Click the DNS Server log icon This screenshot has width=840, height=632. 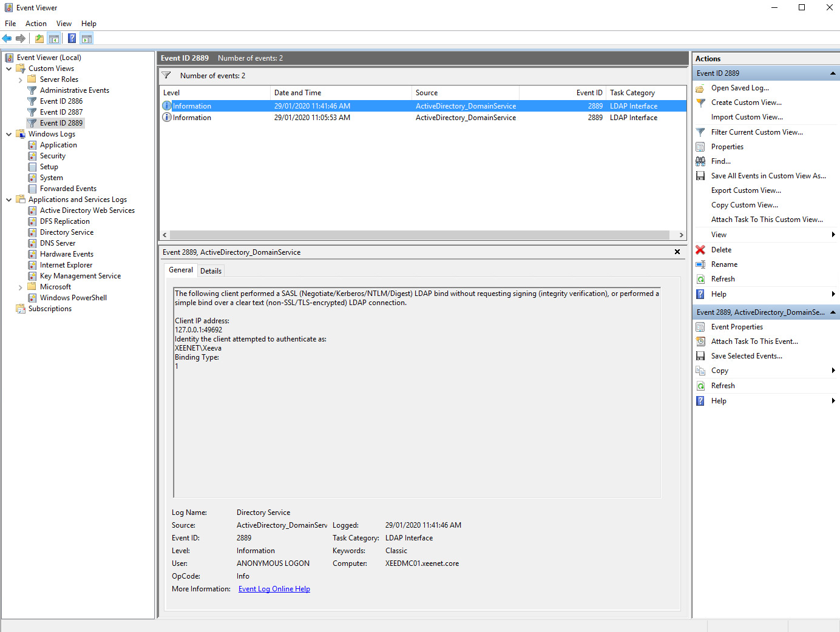pos(32,243)
